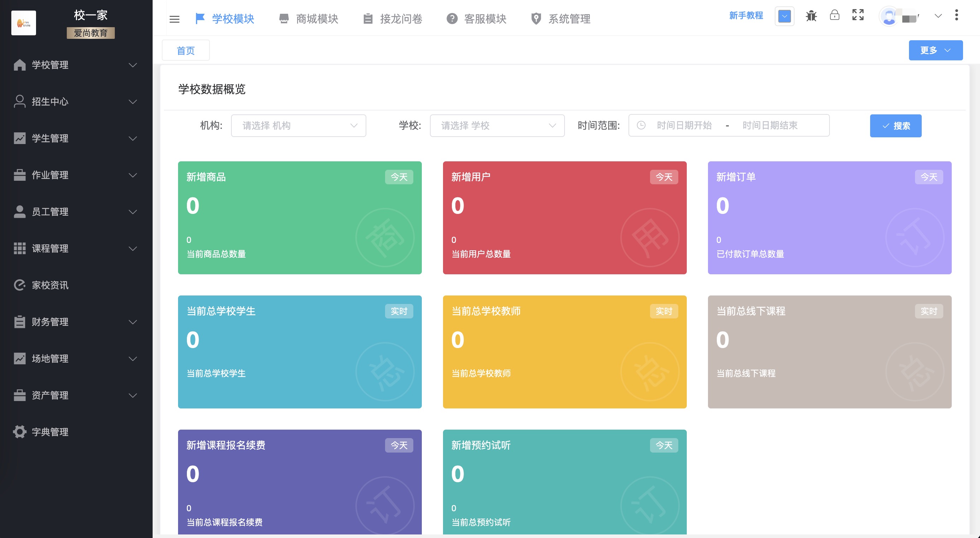Open the 接龙问卷 module
980x538 pixels.
[x=401, y=19]
